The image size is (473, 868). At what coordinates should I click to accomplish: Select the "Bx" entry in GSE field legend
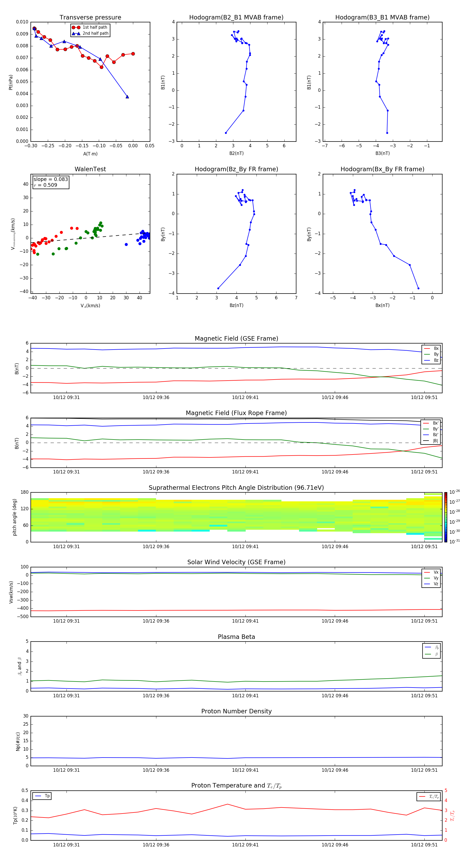click(431, 349)
